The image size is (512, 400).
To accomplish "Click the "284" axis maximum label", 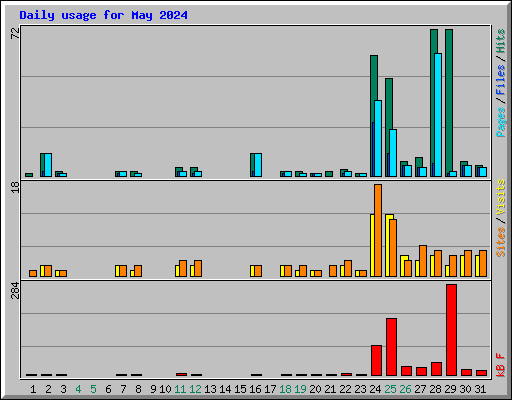I will pos(15,290).
